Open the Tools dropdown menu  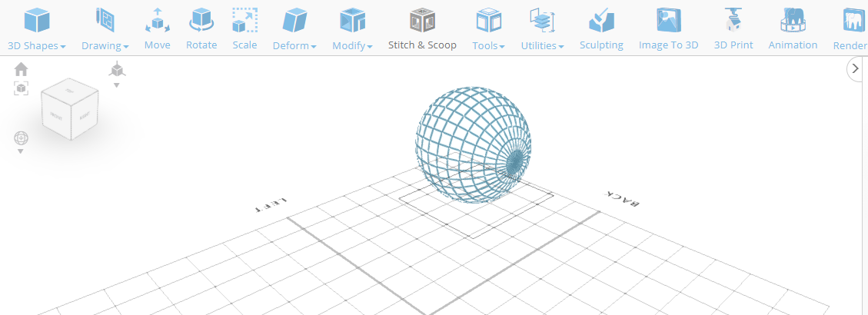pos(489,30)
